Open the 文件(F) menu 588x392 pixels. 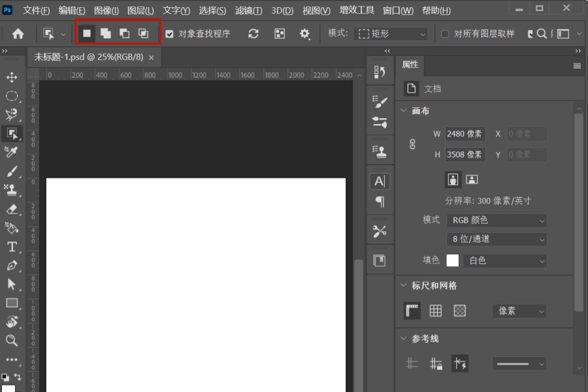coord(37,10)
